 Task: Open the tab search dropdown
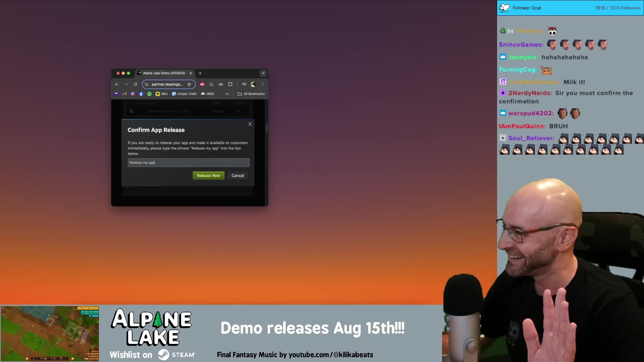tap(263, 73)
